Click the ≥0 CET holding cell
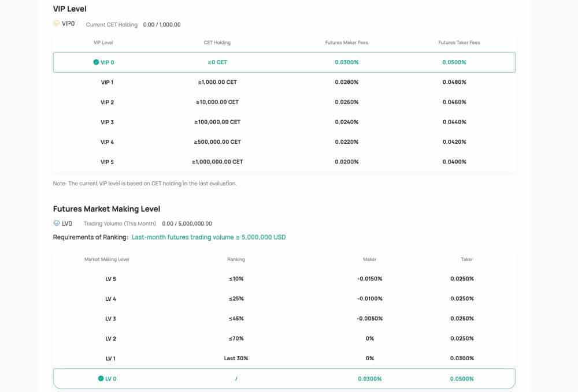The image size is (578, 392). click(217, 62)
